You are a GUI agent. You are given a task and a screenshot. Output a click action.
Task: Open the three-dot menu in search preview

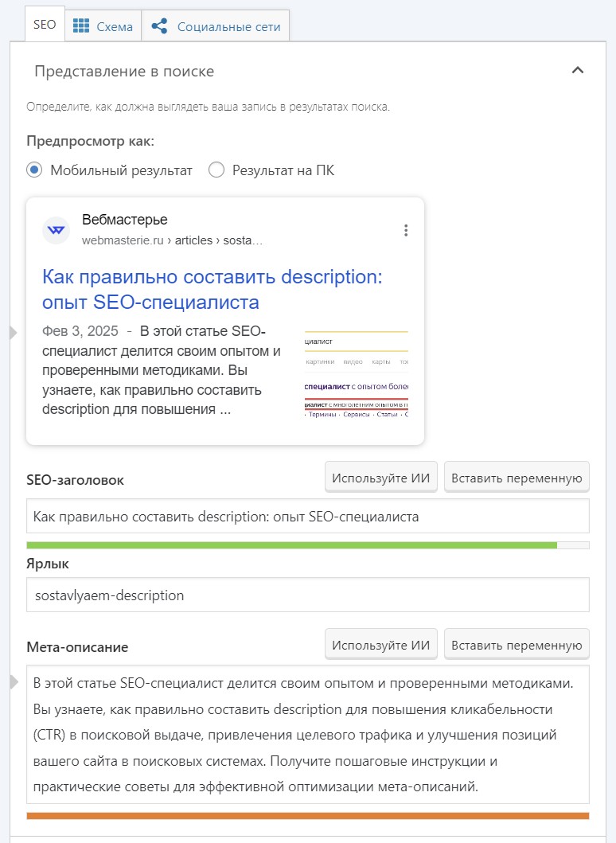click(x=406, y=230)
